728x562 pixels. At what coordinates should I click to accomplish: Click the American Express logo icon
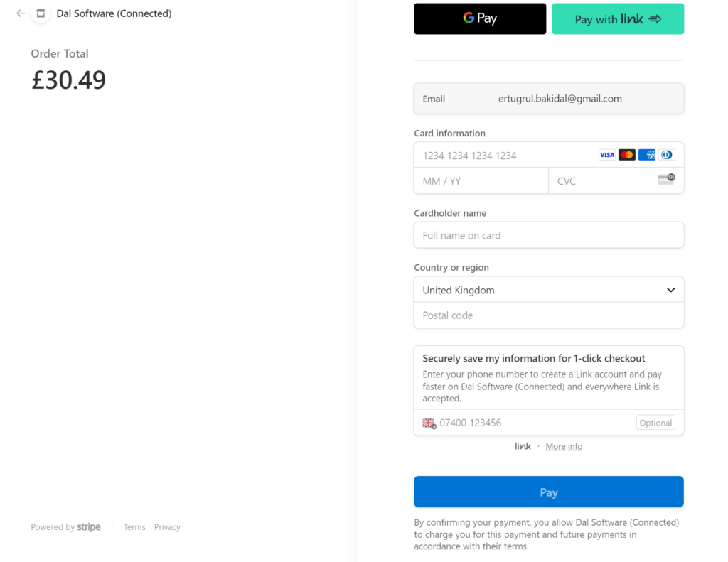(x=646, y=155)
